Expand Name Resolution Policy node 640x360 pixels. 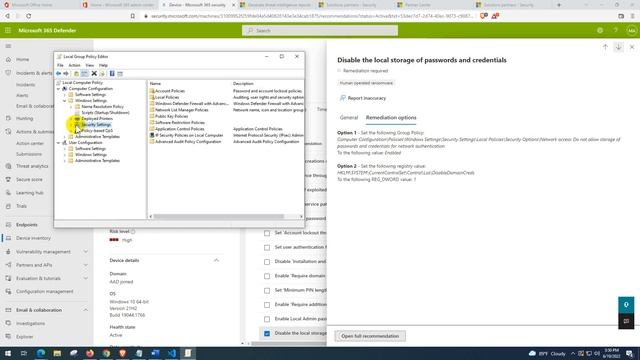71,107
